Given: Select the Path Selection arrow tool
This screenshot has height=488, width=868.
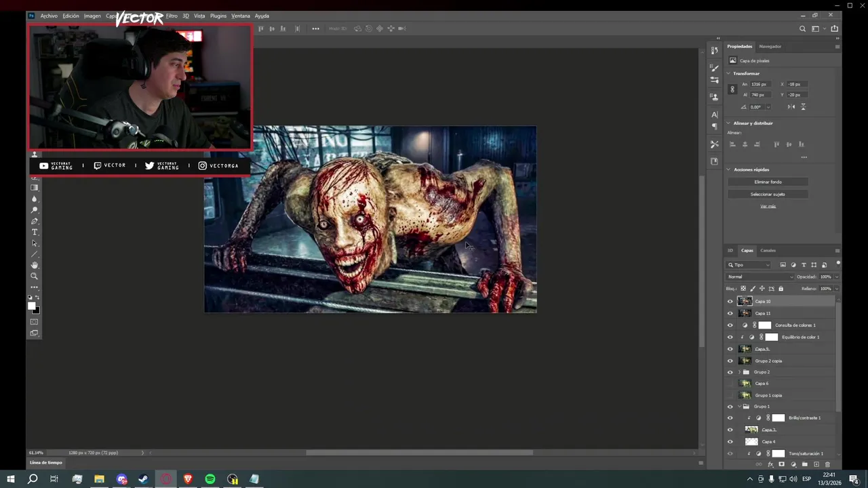Looking at the screenshot, I should click(35, 243).
